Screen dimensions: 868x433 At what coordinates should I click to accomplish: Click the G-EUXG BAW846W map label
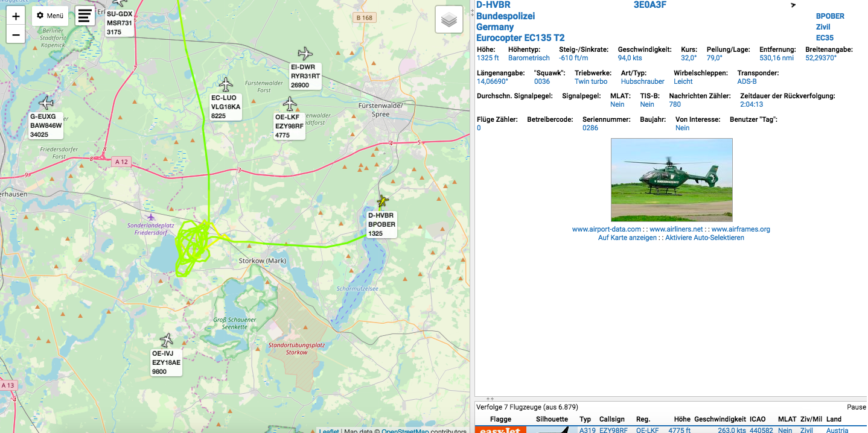point(46,125)
